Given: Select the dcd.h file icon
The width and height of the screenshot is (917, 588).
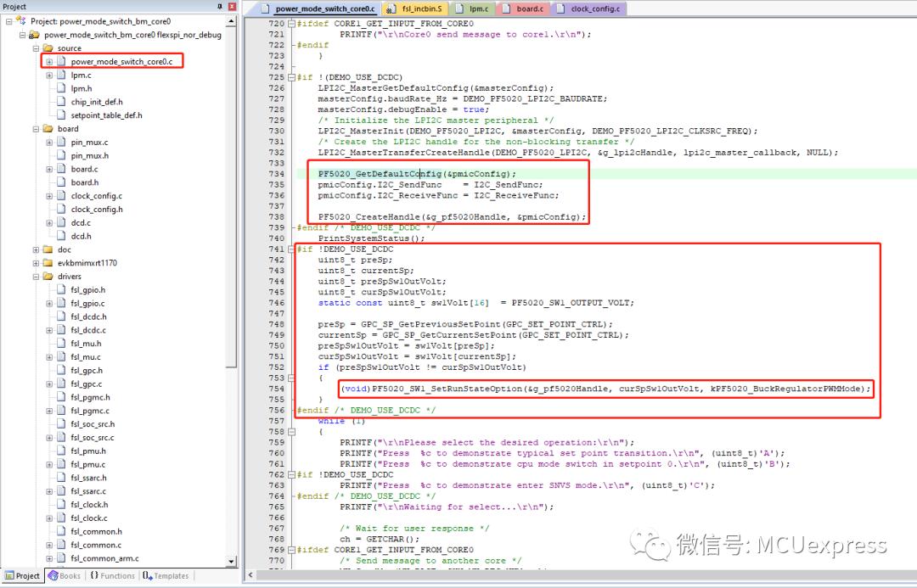Looking at the screenshot, I should click(61, 236).
